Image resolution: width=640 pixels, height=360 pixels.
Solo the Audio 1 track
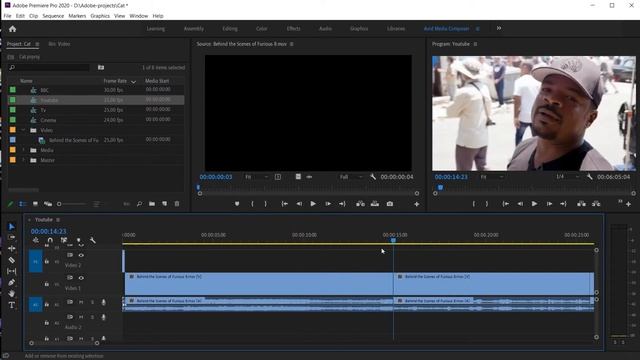[92, 302]
